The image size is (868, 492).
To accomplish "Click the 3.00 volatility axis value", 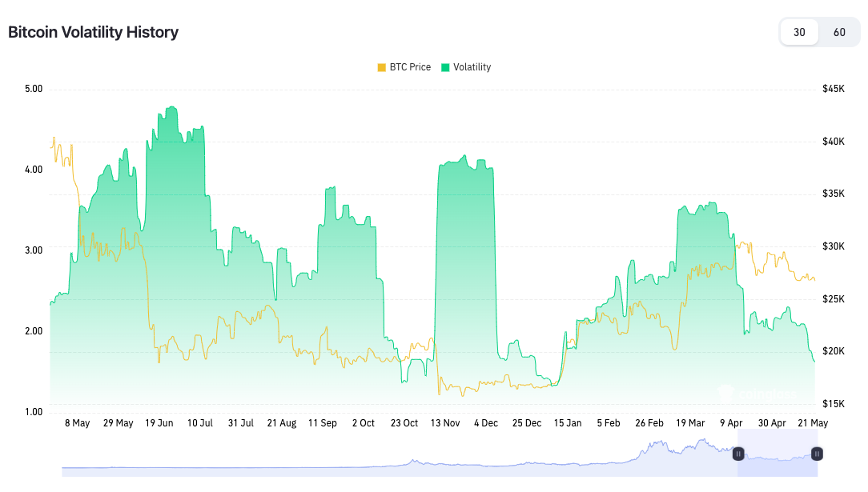I will click(33, 250).
